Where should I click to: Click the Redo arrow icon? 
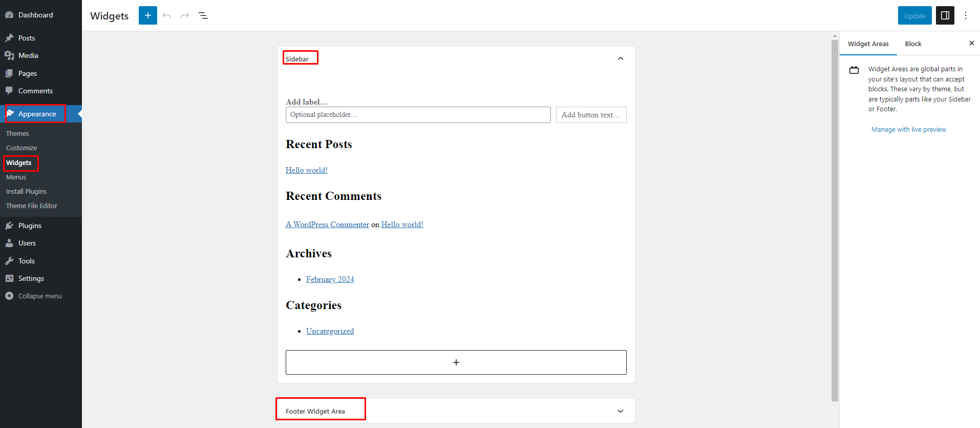[185, 15]
